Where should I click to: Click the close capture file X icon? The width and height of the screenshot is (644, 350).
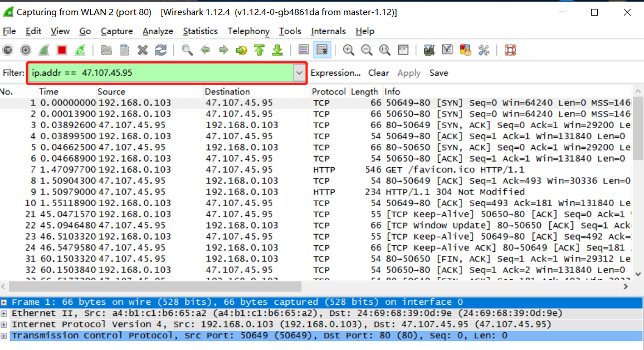click(x=143, y=50)
